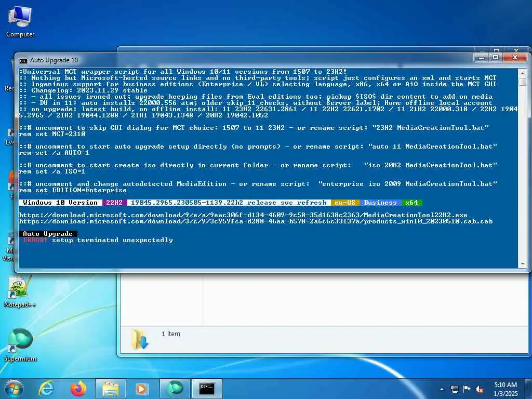532x399 pixels.
Task: Click the Business edition label
Action: pyautogui.click(x=380, y=203)
